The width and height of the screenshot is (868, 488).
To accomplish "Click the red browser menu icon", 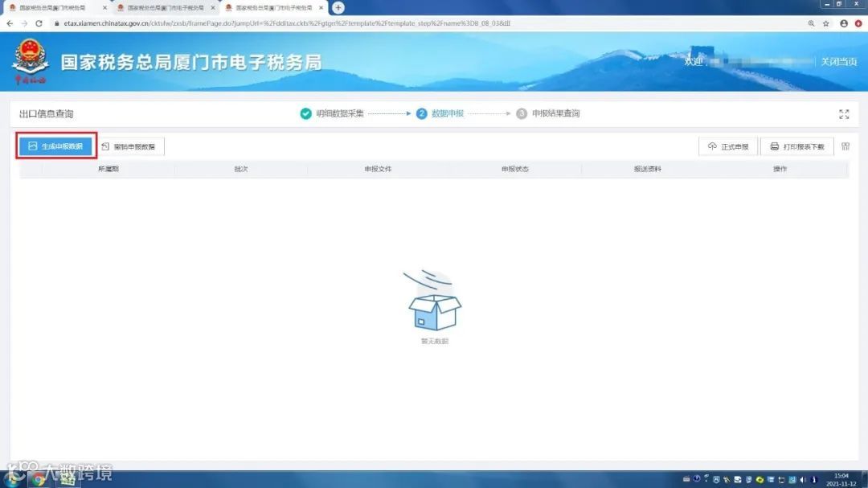I will click(x=858, y=23).
